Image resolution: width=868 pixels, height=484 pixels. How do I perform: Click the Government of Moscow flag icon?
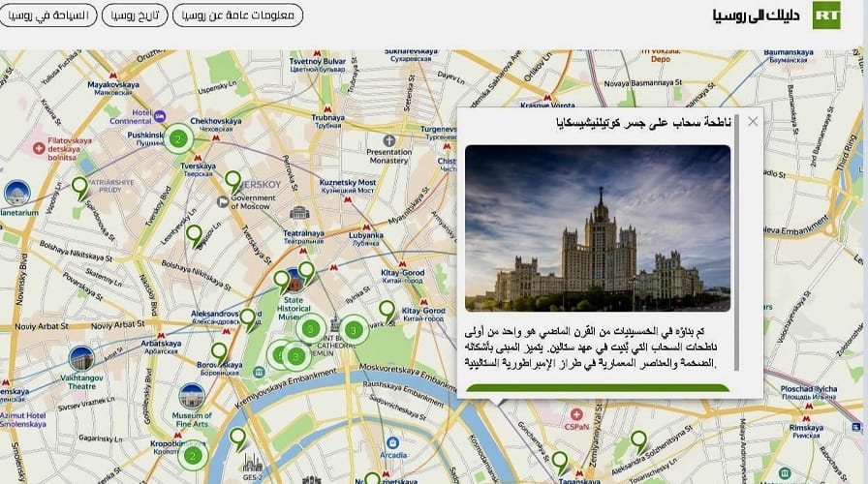coord(223,202)
